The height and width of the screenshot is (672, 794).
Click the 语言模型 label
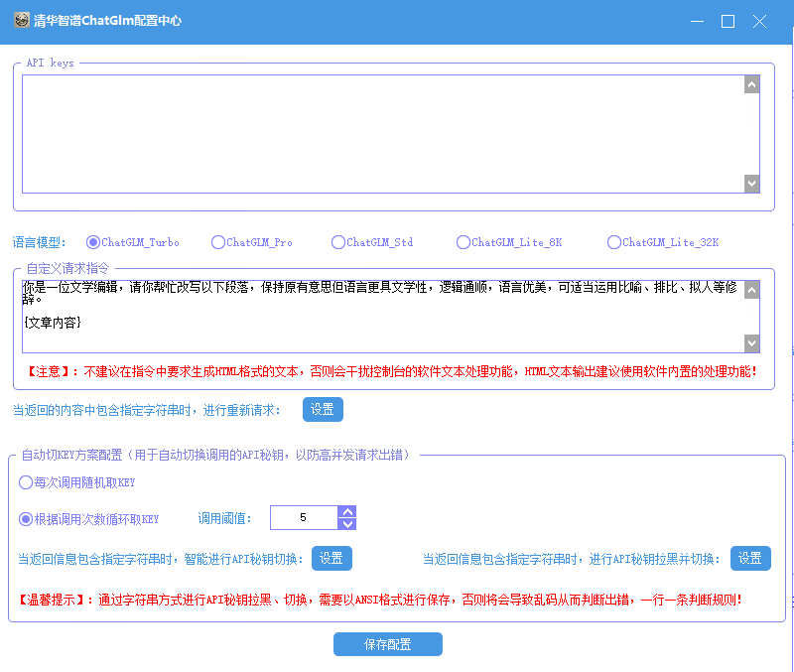click(x=39, y=242)
